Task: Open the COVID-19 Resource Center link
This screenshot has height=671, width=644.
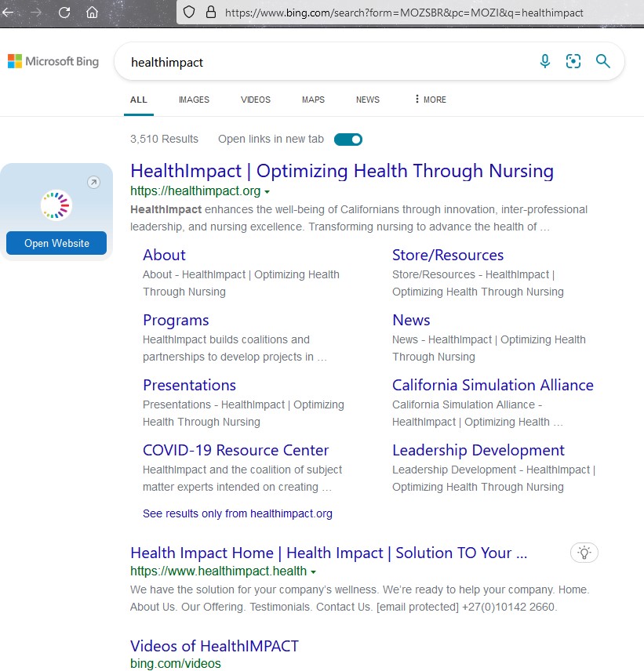Action: pyautogui.click(x=235, y=450)
